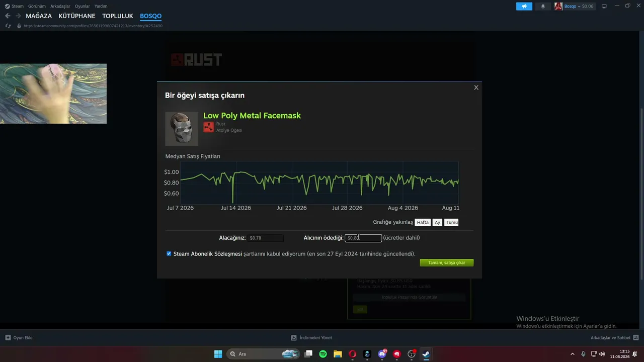Open the Steam menu

(x=14, y=6)
